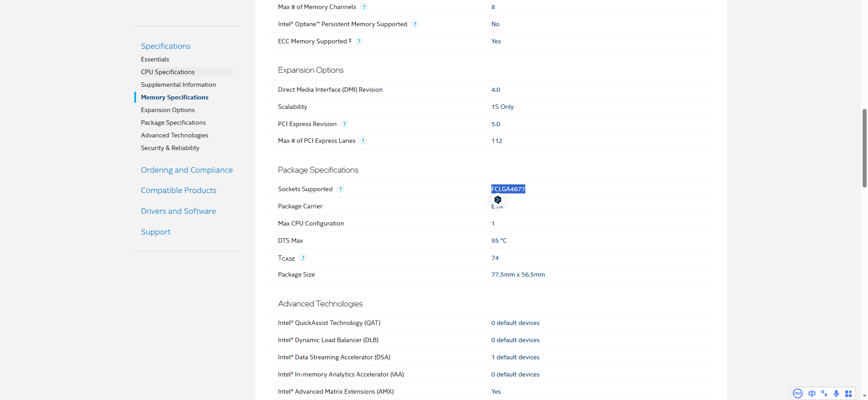Open the Ordering and Compliance section
This screenshot has height=400, width=868.
coord(187,170)
